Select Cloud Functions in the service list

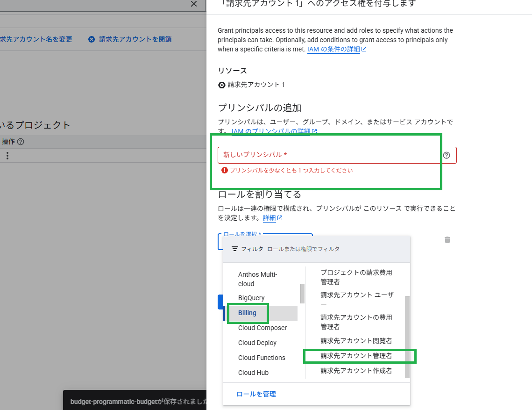tap(262, 358)
